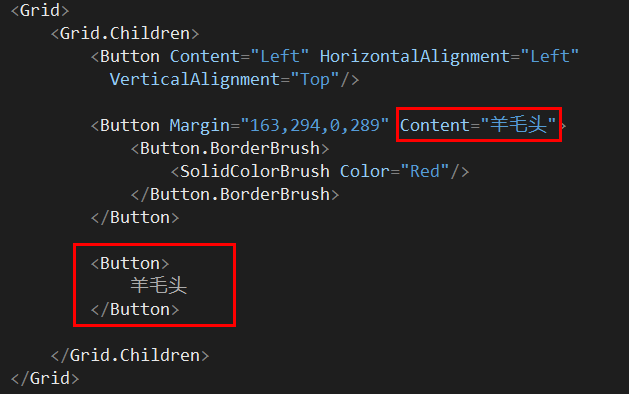Click the SolidColorBrush element name
The width and height of the screenshot is (629, 394).
[x=255, y=172]
